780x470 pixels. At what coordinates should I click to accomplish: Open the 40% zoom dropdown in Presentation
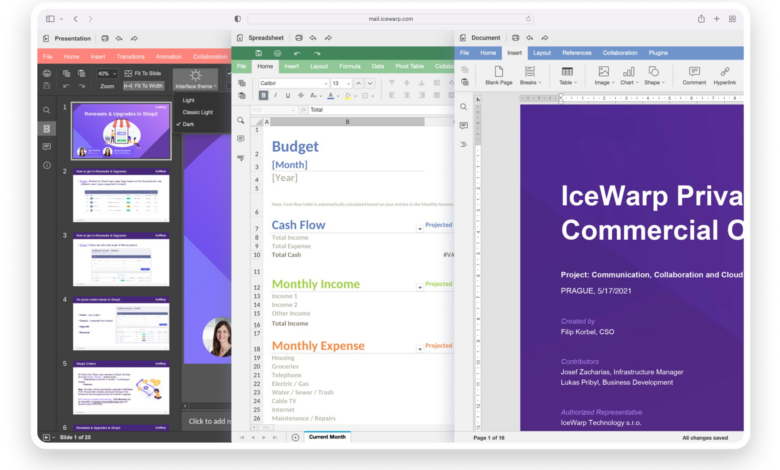pos(106,74)
